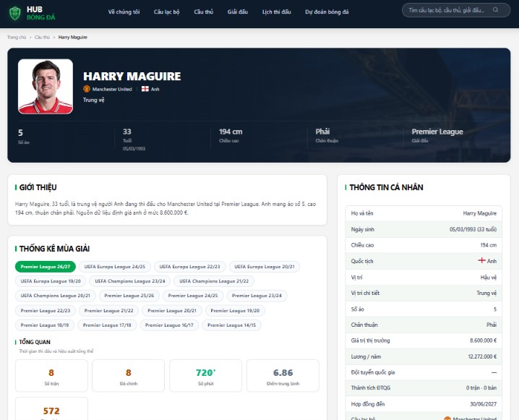Select UEFA Europa League 22/23 season
Image resolution: width=519 pixels, height=420 pixels.
point(189,267)
